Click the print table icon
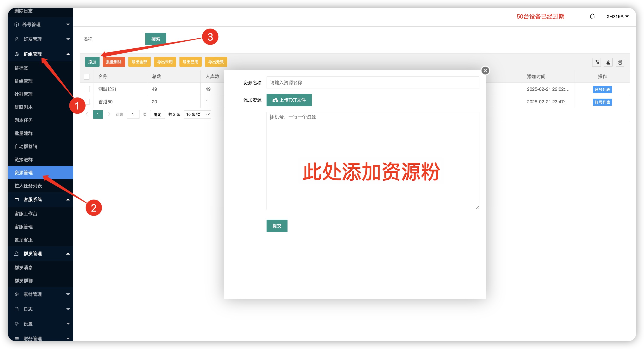Viewport: 644px width, 349px height. tap(620, 62)
